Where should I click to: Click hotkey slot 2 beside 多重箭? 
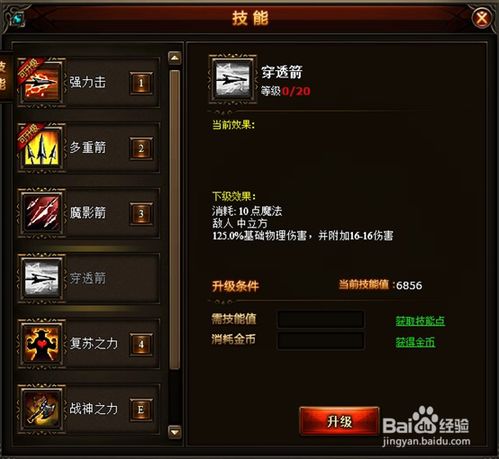pos(141,148)
